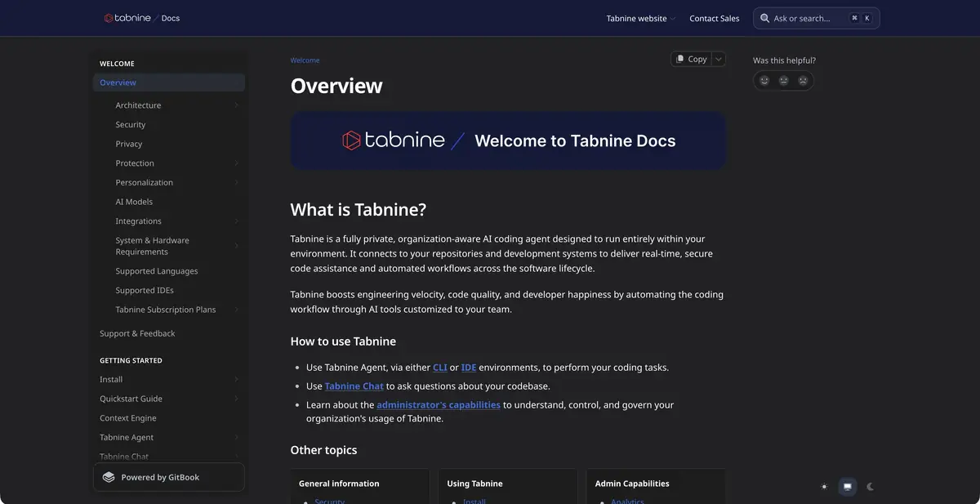This screenshot has width=980, height=504.
Task: Click Contact Sales link
Action: click(715, 18)
